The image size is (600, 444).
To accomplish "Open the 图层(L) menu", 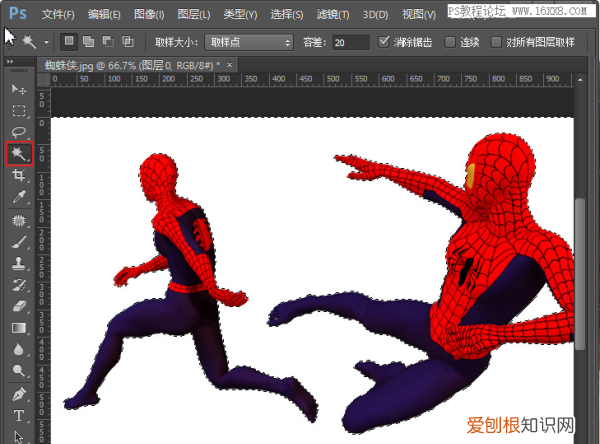I will click(x=192, y=14).
